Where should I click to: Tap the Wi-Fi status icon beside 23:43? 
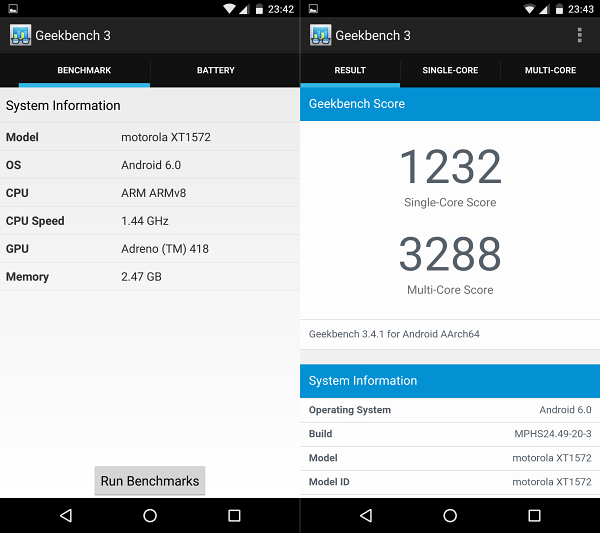click(x=527, y=9)
